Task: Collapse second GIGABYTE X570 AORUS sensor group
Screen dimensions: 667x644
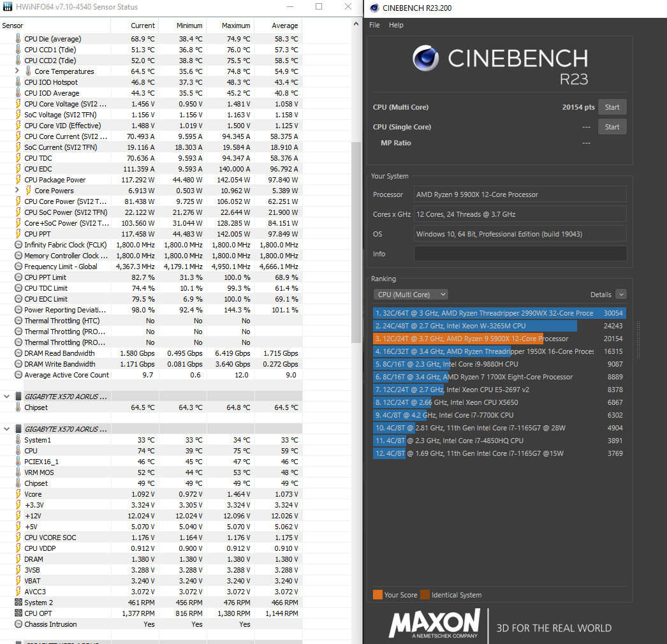Action: tap(7, 428)
